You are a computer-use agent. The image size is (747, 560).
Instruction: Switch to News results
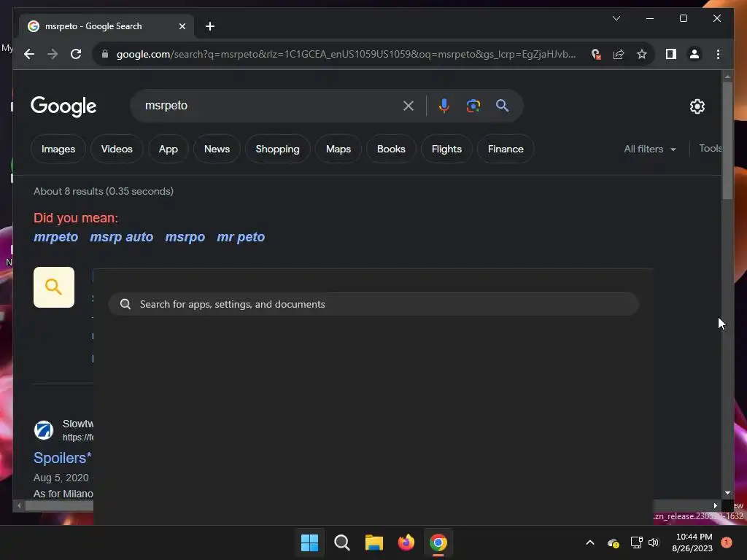(x=217, y=149)
